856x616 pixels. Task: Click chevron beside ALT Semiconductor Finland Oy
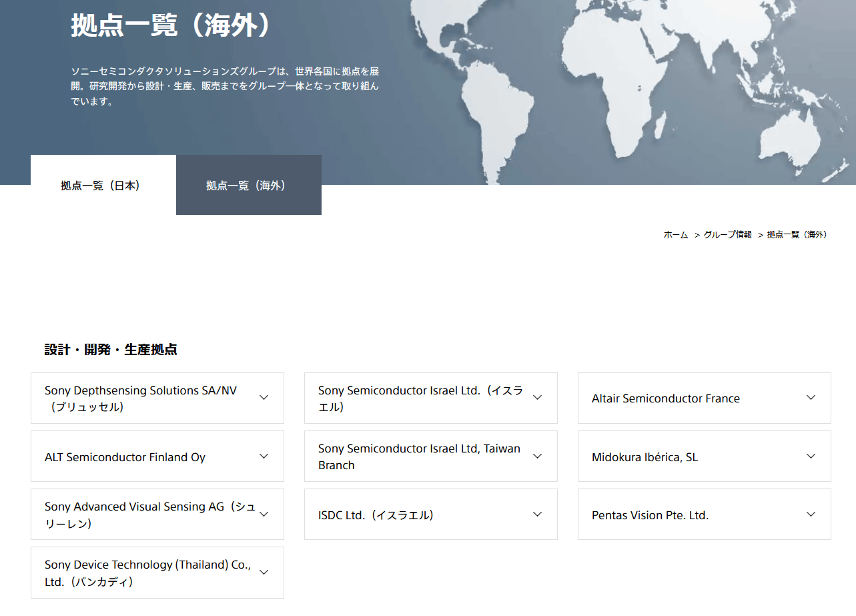point(264,456)
